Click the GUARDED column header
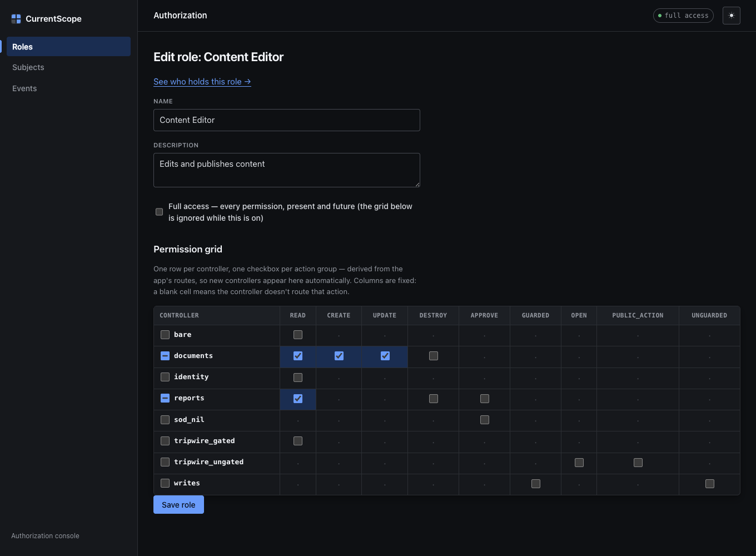Image resolution: width=756 pixels, height=556 pixels. point(535,315)
